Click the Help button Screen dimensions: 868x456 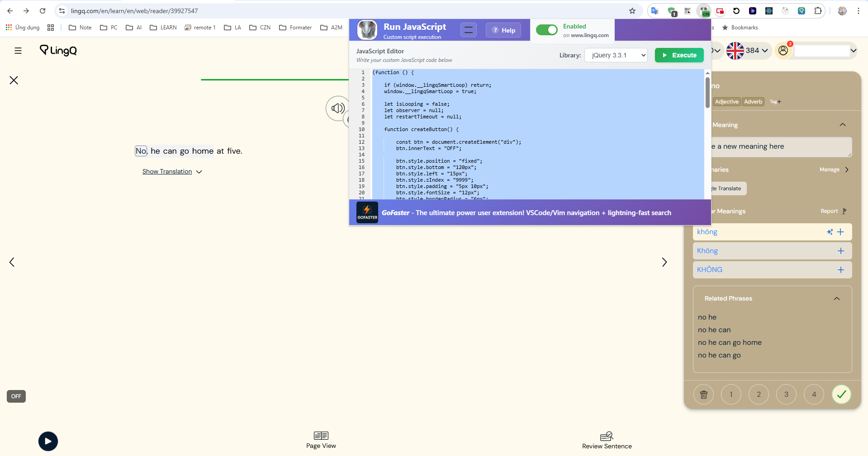503,30
